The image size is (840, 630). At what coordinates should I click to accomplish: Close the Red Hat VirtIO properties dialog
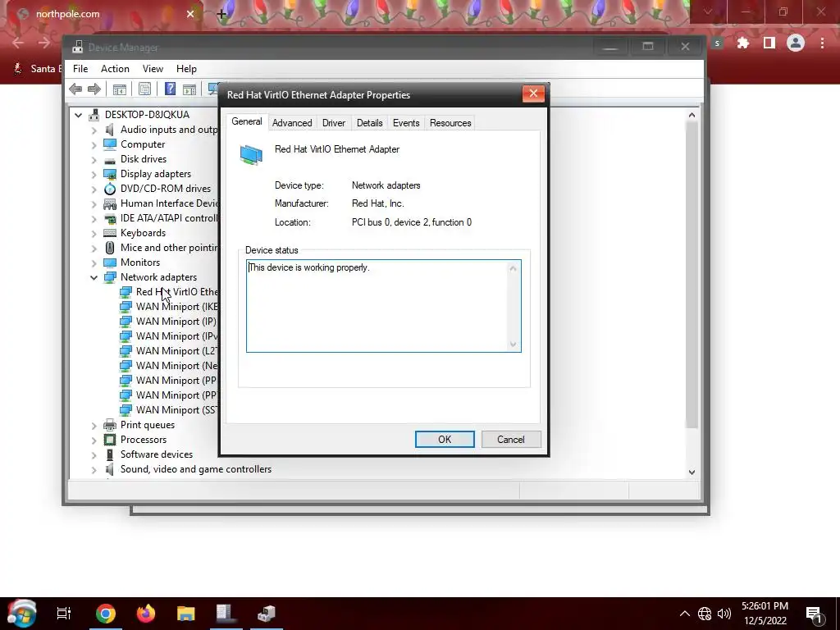tap(533, 94)
